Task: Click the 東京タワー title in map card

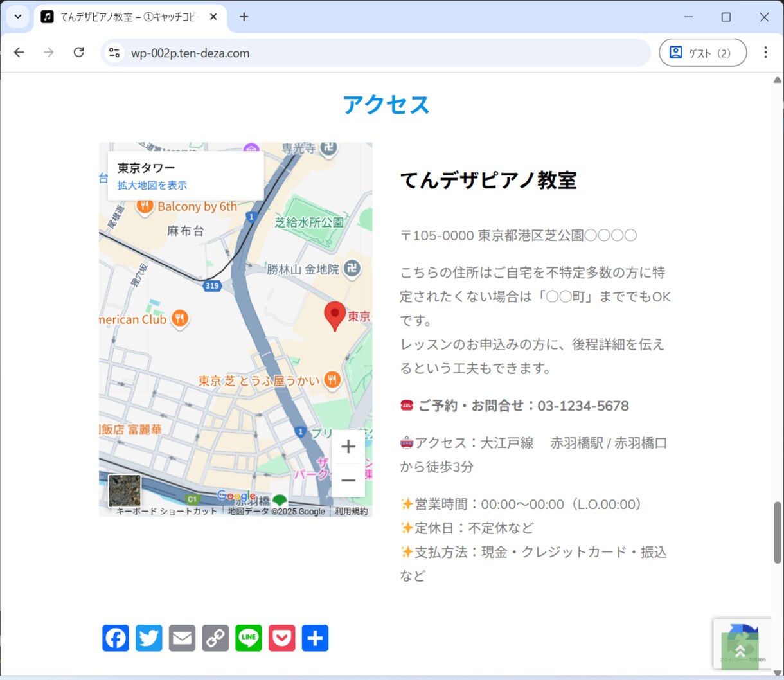Action: coord(147,168)
